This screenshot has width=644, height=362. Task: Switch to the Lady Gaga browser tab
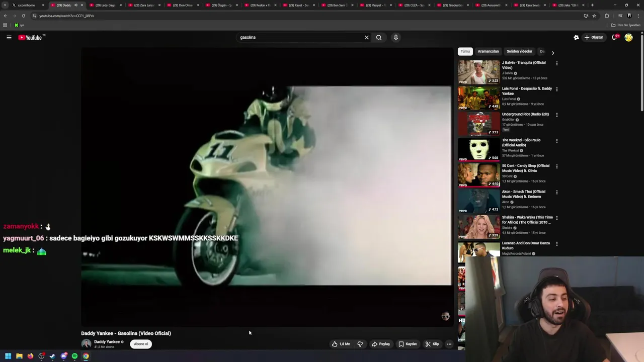[105, 5]
